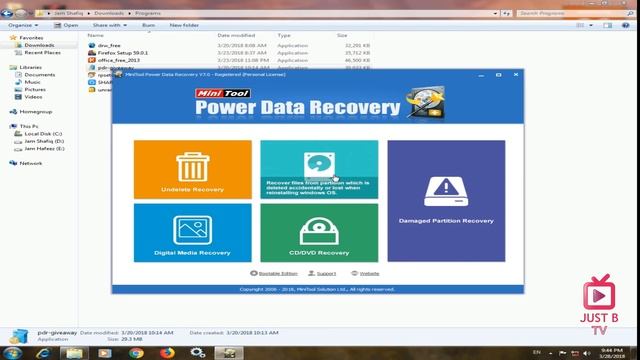Viewport: 640px width, 360px height.
Task: Sort files by Type column
Action: point(284,36)
